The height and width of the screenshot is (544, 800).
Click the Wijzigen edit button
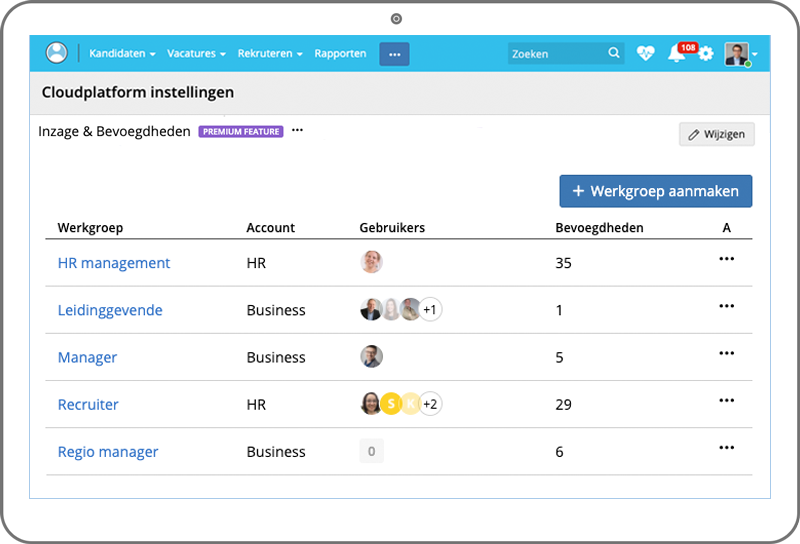[x=716, y=135]
